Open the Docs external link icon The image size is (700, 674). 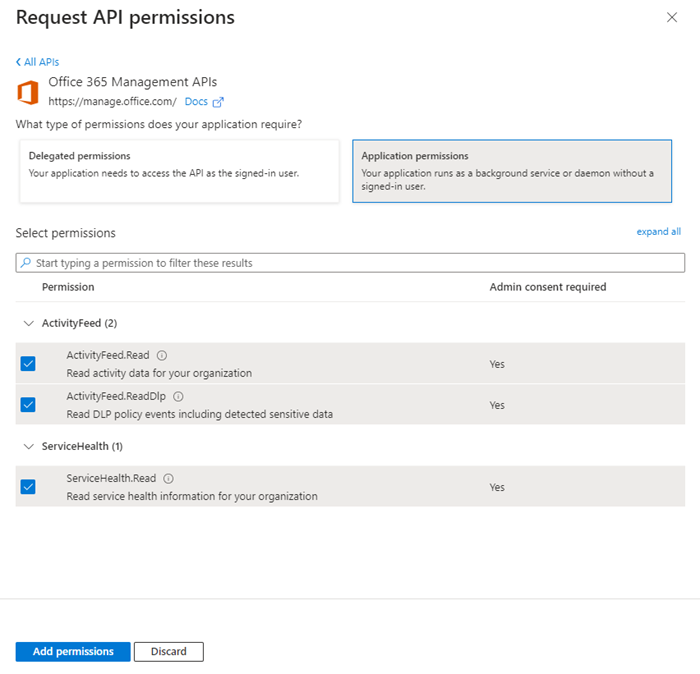pyautogui.click(x=218, y=102)
